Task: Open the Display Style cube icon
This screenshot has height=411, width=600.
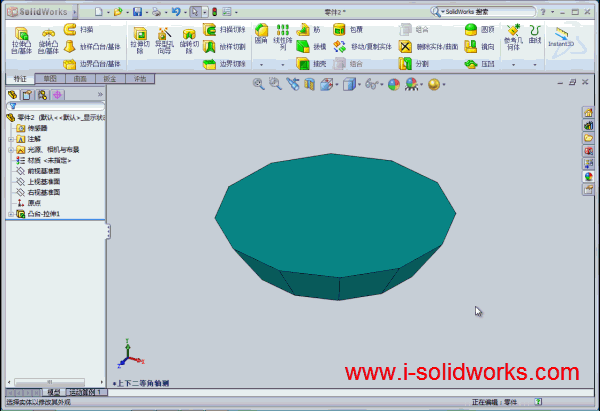Action: click(349, 84)
